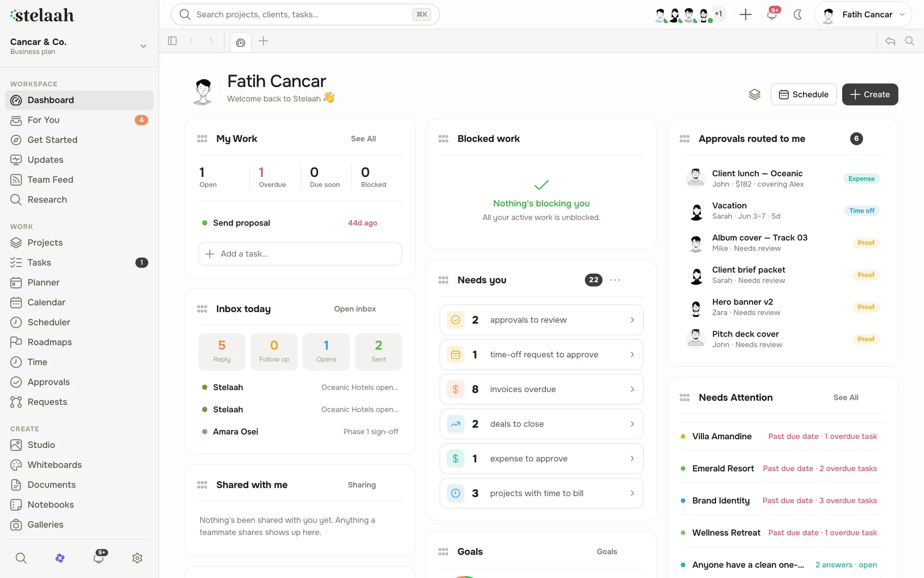Add a new tab with plus icon

[x=263, y=41]
